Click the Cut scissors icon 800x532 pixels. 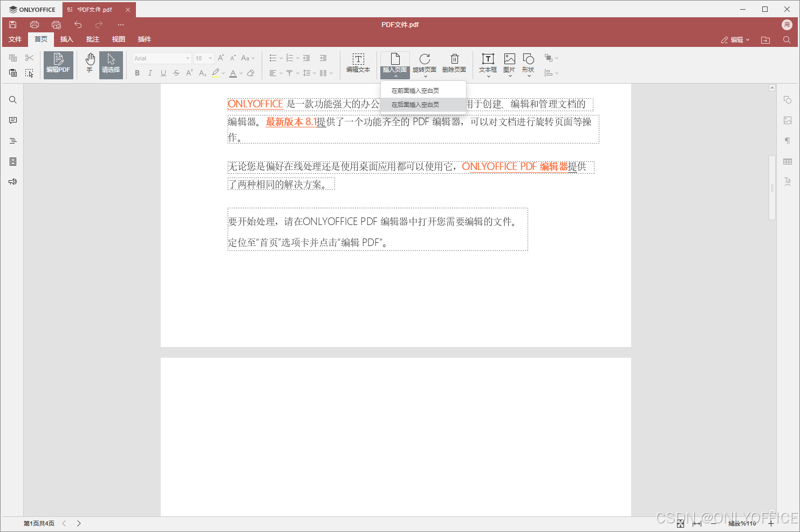29,58
